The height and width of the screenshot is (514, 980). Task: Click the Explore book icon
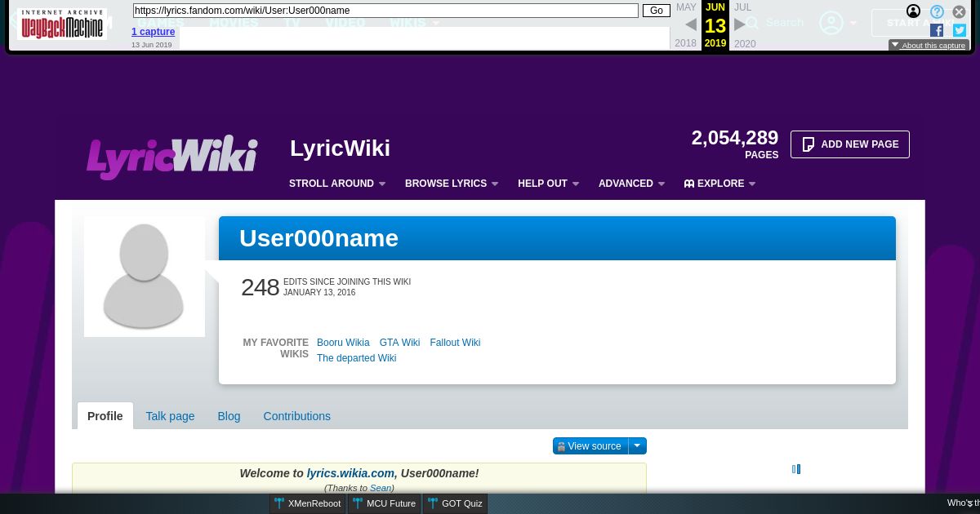point(689,184)
